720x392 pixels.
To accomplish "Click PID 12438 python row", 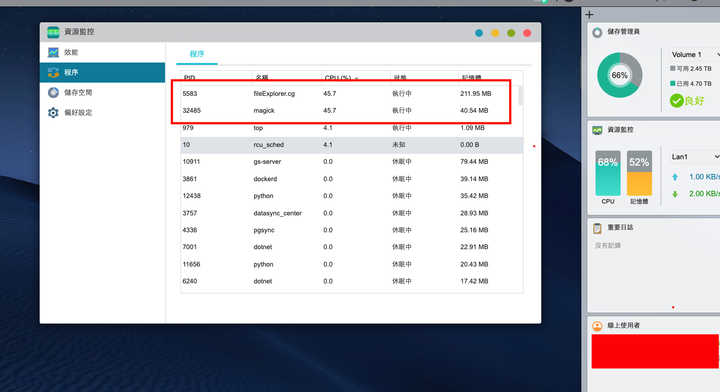I will [352, 196].
